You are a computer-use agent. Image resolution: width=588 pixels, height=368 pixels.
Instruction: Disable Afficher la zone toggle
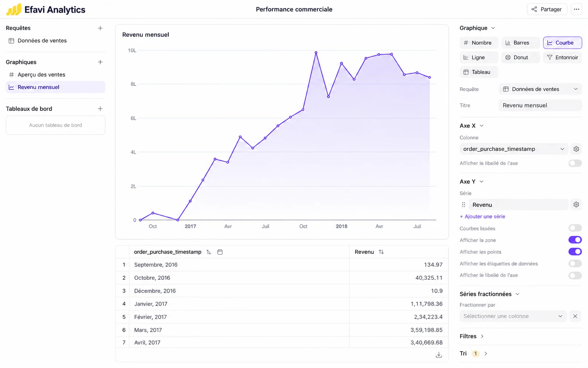[x=575, y=240]
